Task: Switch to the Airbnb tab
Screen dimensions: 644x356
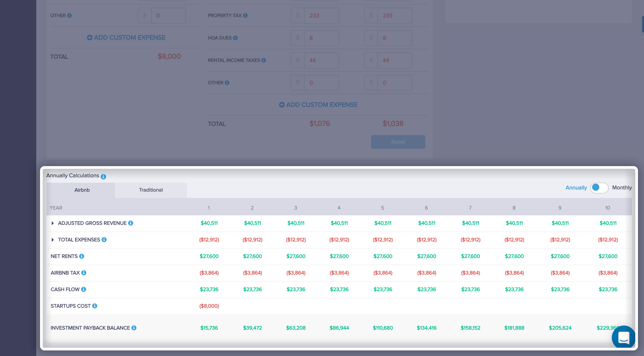Action: click(x=82, y=190)
